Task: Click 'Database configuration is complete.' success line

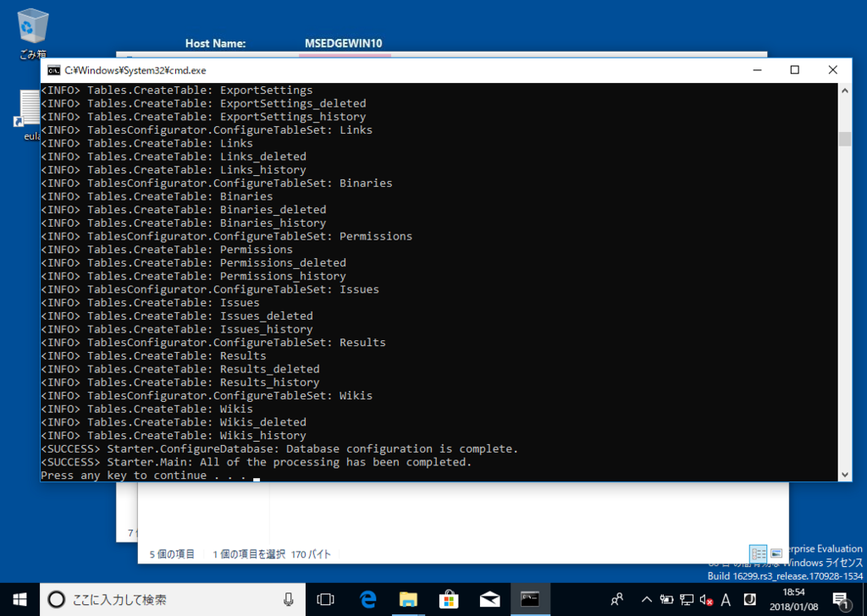Action: click(x=279, y=448)
